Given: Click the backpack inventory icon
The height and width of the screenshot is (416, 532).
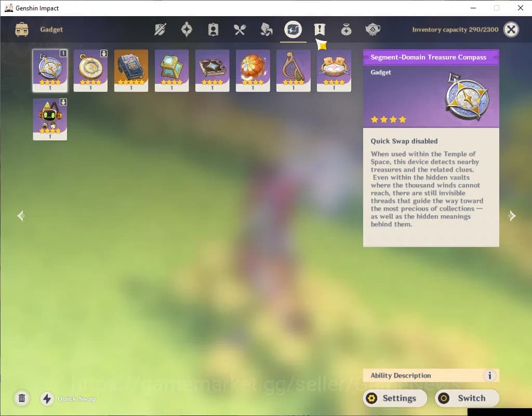Looking at the screenshot, I should click(22, 30).
